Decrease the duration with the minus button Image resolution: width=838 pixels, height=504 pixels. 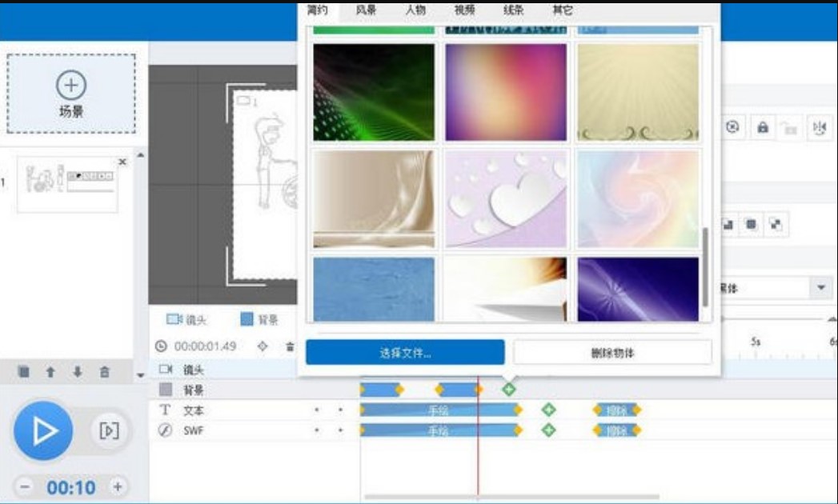click(24, 486)
